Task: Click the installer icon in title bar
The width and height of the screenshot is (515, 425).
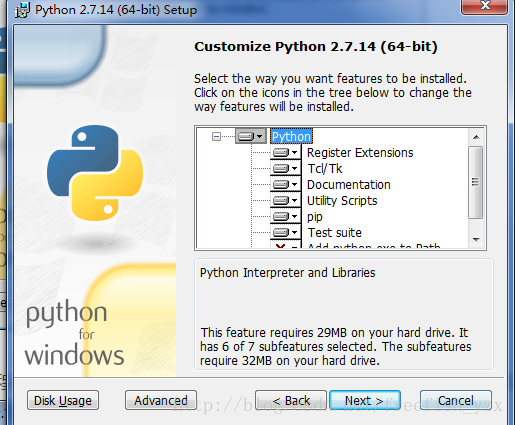Action: [23, 10]
